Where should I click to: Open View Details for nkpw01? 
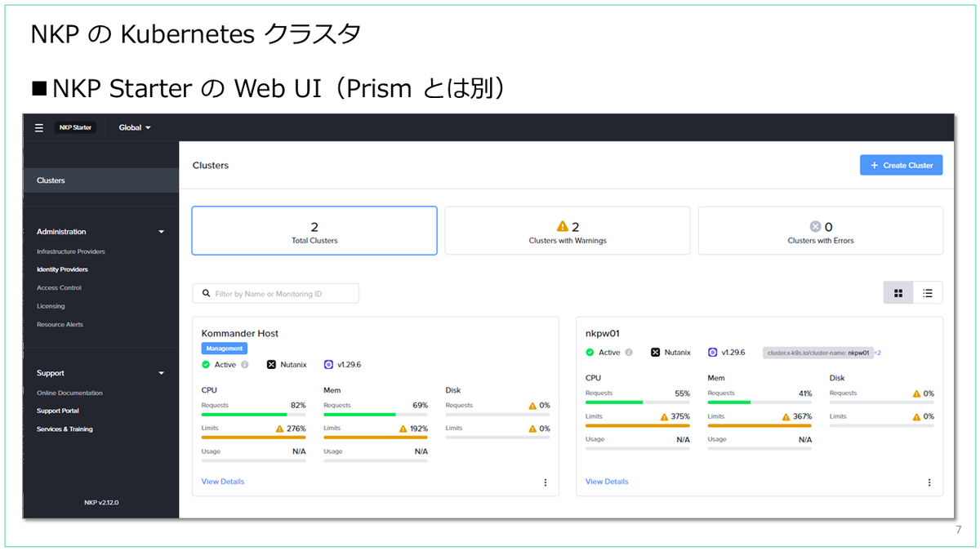click(606, 481)
